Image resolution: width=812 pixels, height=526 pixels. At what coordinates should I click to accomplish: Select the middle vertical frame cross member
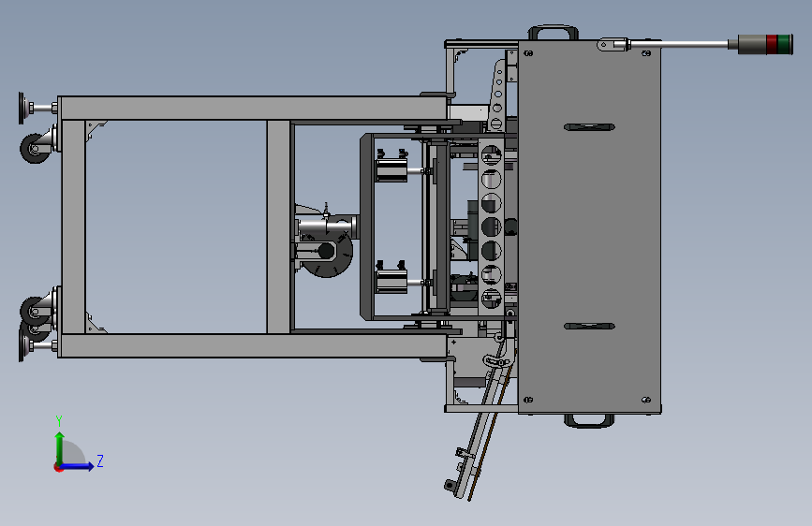click(278, 227)
